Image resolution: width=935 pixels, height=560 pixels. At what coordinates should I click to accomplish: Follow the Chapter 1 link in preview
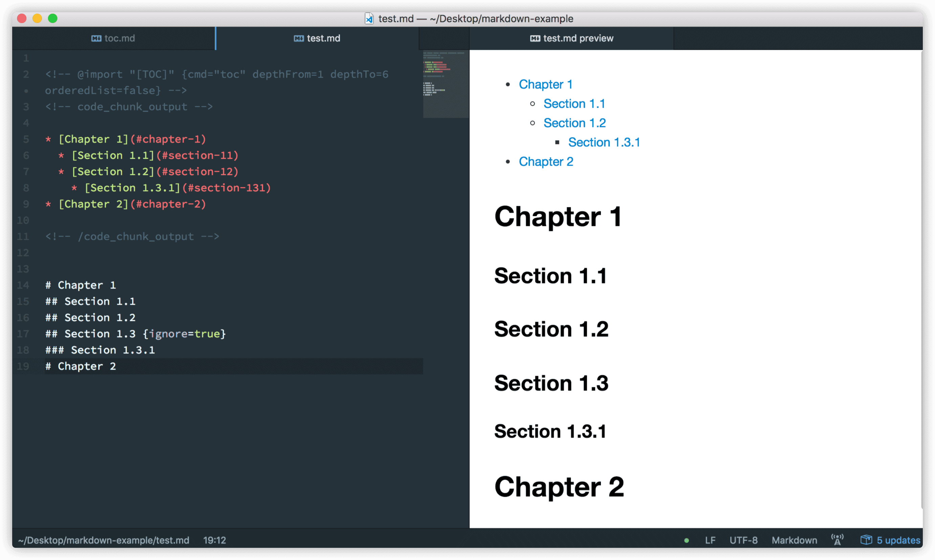(x=545, y=84)
